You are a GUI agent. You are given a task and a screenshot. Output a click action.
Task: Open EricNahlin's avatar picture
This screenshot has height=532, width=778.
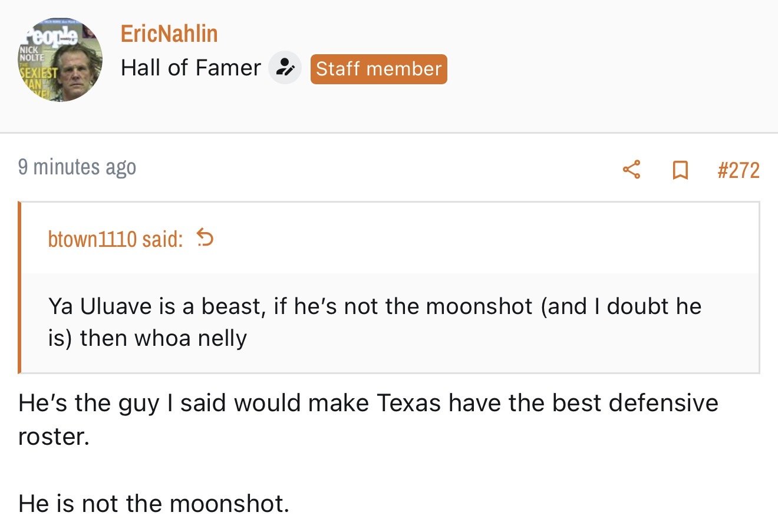pos(60,60)
